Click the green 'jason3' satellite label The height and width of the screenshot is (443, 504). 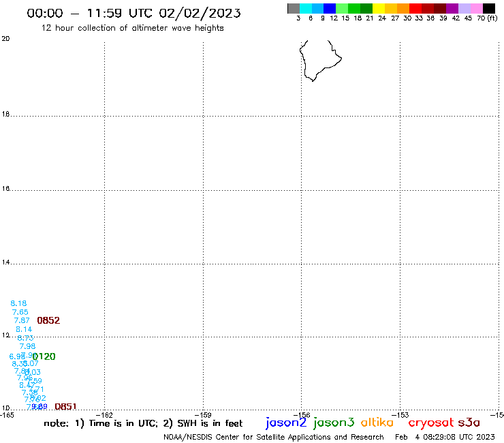334,423
